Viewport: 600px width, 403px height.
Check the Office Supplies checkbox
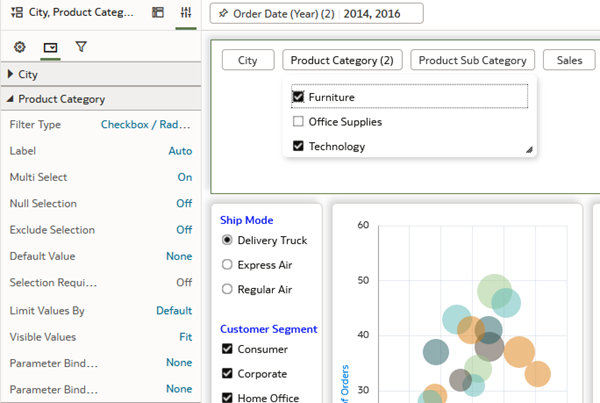point(298,122)
